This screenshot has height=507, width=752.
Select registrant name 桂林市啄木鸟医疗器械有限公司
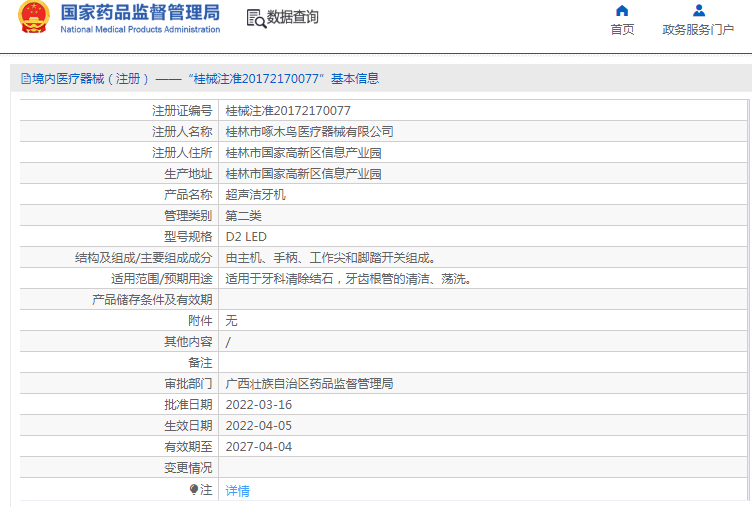pyautogui.click(x=309, y=131)
